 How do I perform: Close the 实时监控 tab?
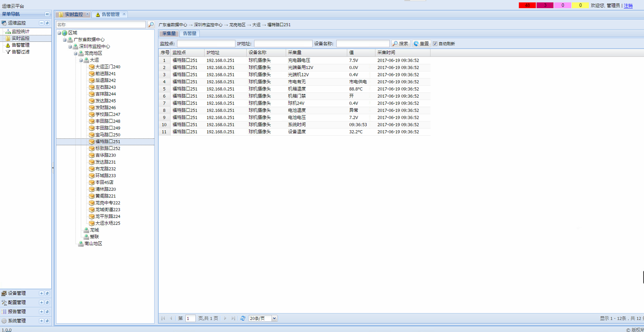tap(87, 14)
